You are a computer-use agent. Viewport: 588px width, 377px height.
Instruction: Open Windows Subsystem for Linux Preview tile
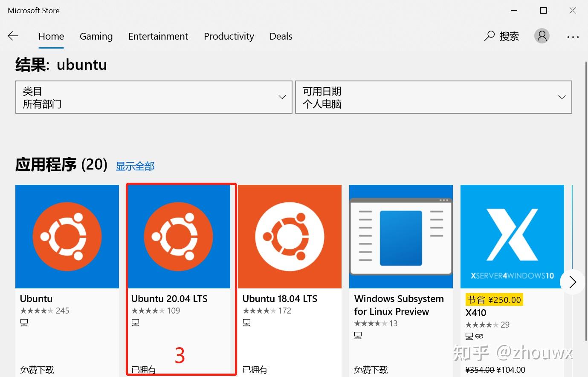(400, 236)
